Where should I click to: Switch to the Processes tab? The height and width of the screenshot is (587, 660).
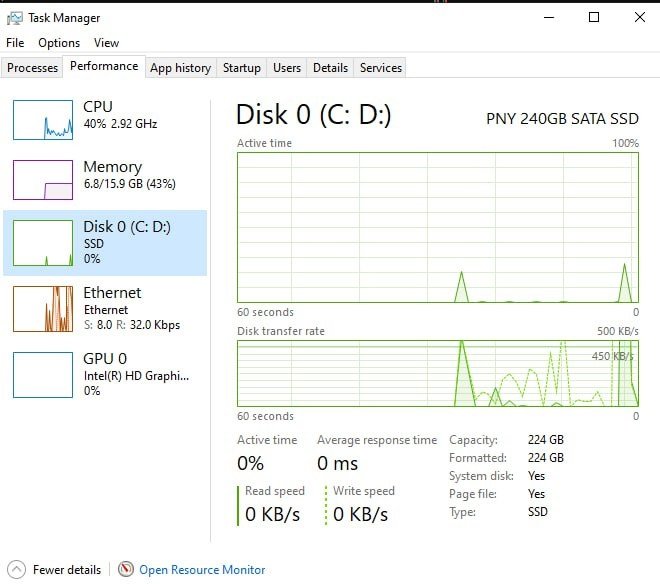pos(32,68)
